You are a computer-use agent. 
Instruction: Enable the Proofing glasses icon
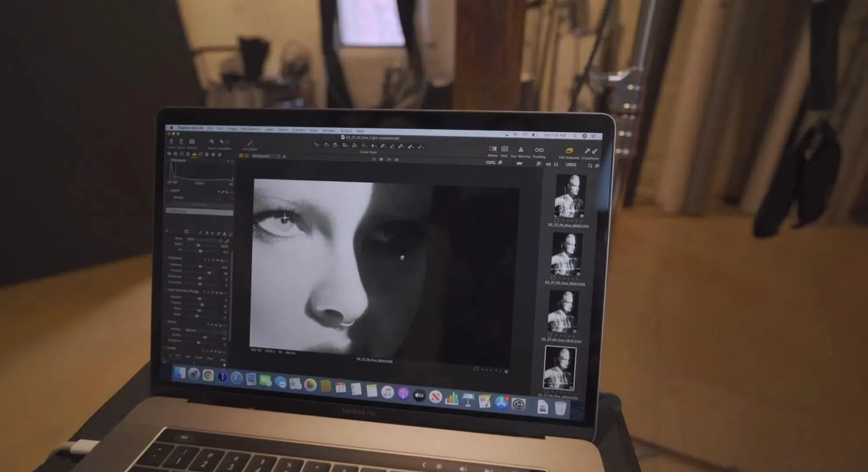point(539,150)
